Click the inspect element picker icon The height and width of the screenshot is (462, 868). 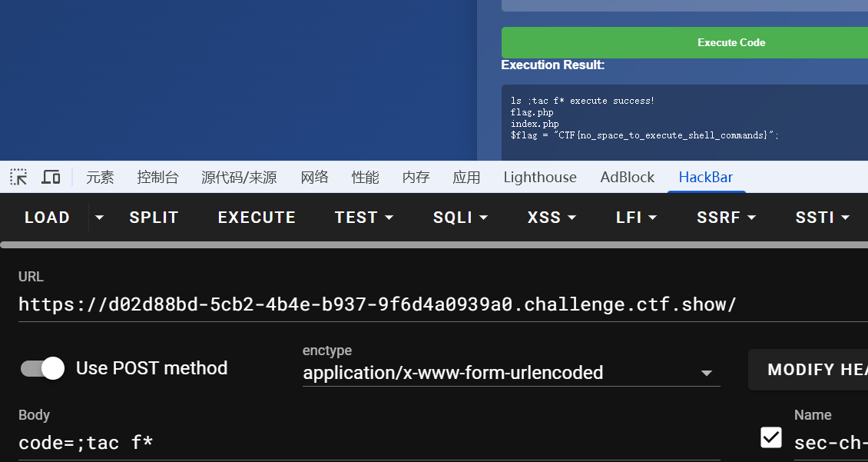click(x=18, y=178)
